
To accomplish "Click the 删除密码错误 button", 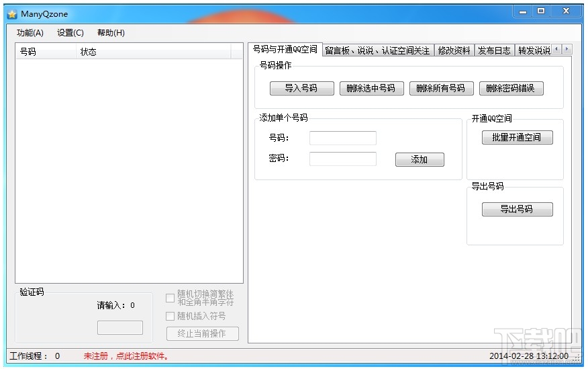I will click(x=511, y=88).
